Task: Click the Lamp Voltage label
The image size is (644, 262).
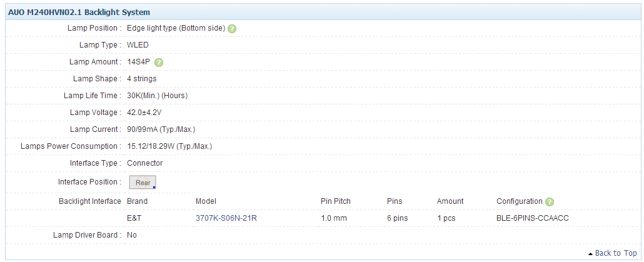Action: (x=95, y=113)
